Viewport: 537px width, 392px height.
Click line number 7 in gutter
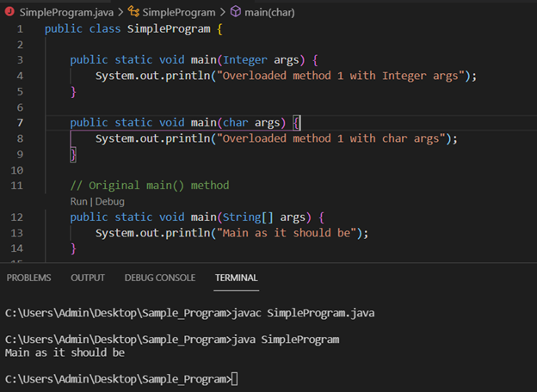[20, 123]
